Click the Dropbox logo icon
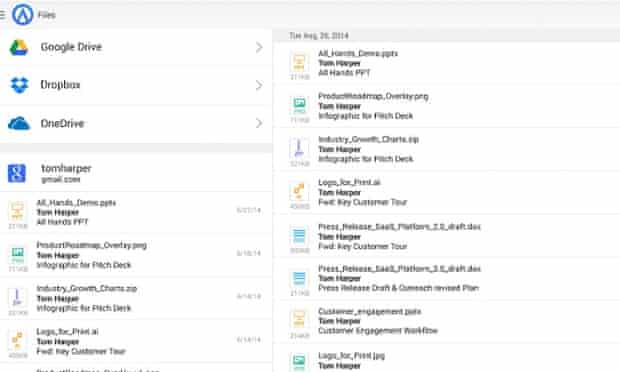The image size is (620, 372). 19,85
